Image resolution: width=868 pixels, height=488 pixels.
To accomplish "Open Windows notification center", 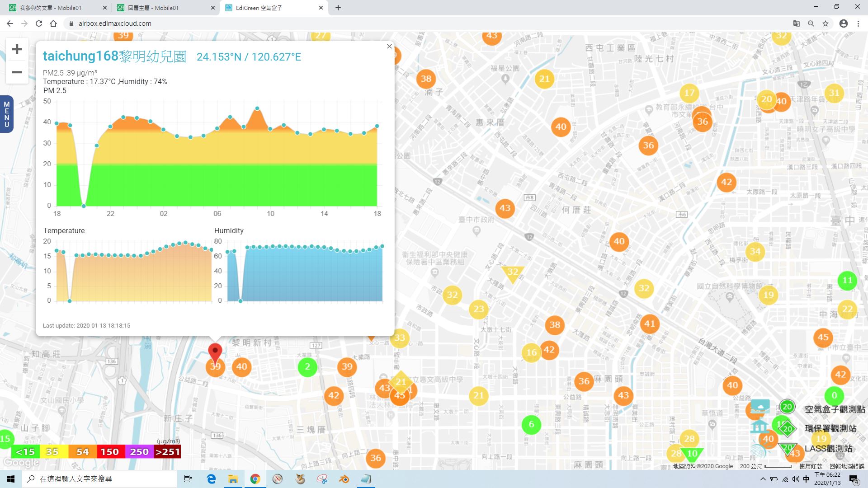I will pyautogui.click(x=854, y=479).
